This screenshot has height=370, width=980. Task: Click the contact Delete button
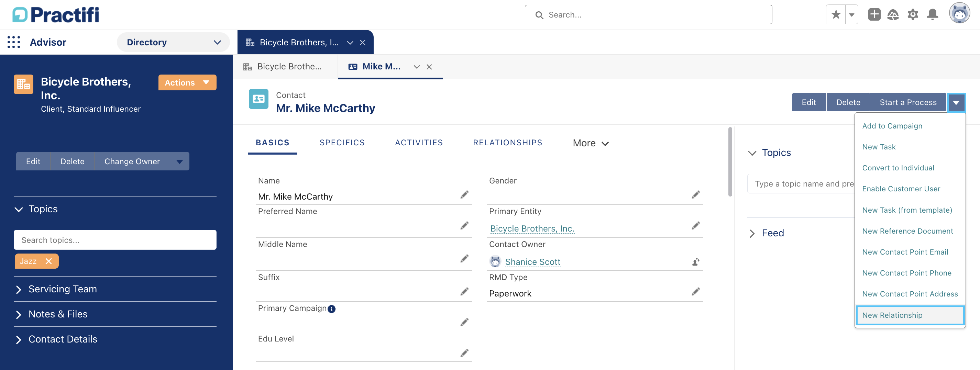pos(848,102)
